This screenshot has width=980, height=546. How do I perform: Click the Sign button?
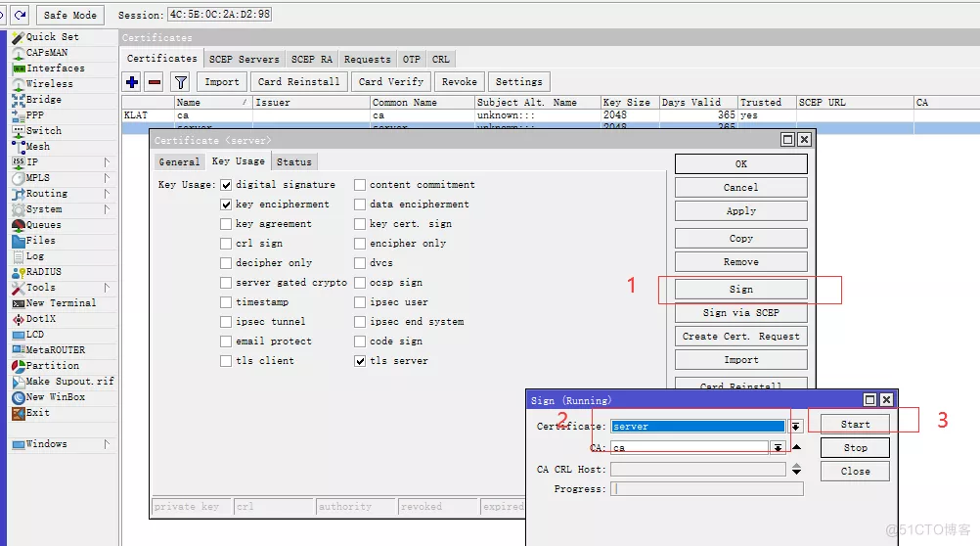tap(740, 290)
